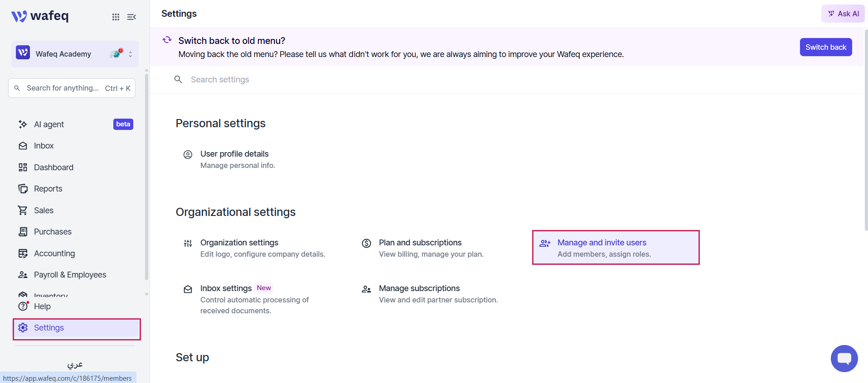Open the apps grid icon
868x383 pixels.
click(116, 17)
